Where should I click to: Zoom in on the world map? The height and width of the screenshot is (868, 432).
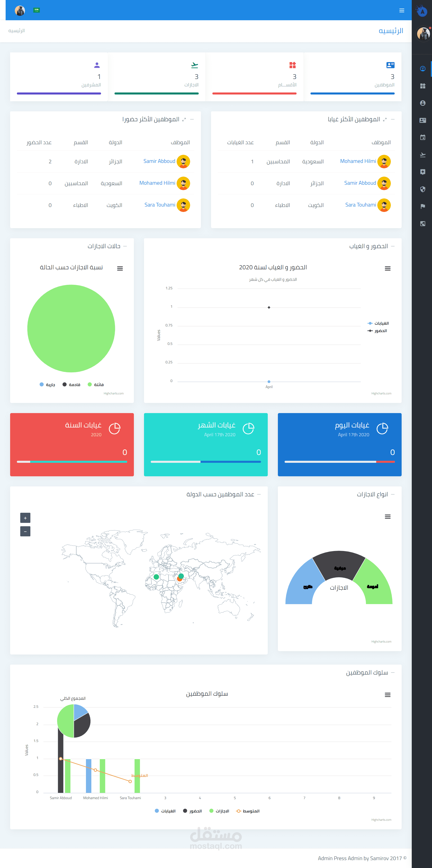pos(25,518)
